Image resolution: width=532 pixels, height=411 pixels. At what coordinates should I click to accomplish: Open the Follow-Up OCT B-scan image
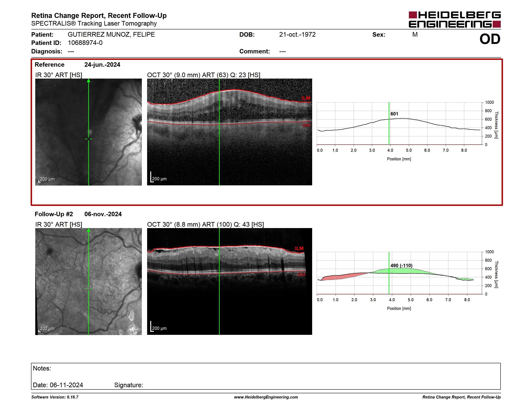[230, 281]
